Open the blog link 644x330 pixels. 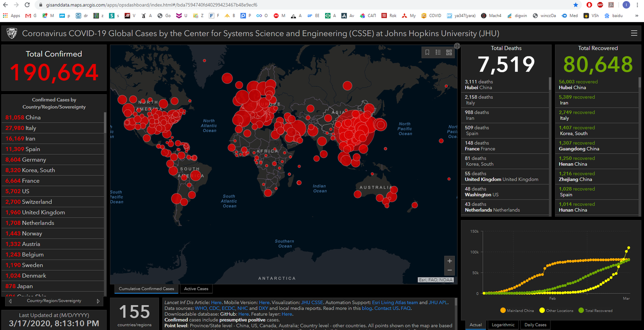[x=366, y=308]
